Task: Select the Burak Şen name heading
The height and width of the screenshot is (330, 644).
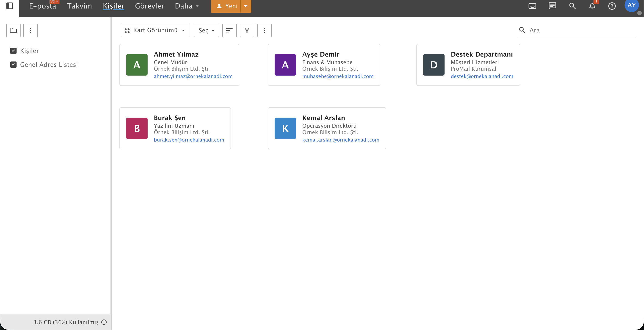Action: [x=169, y=118]
